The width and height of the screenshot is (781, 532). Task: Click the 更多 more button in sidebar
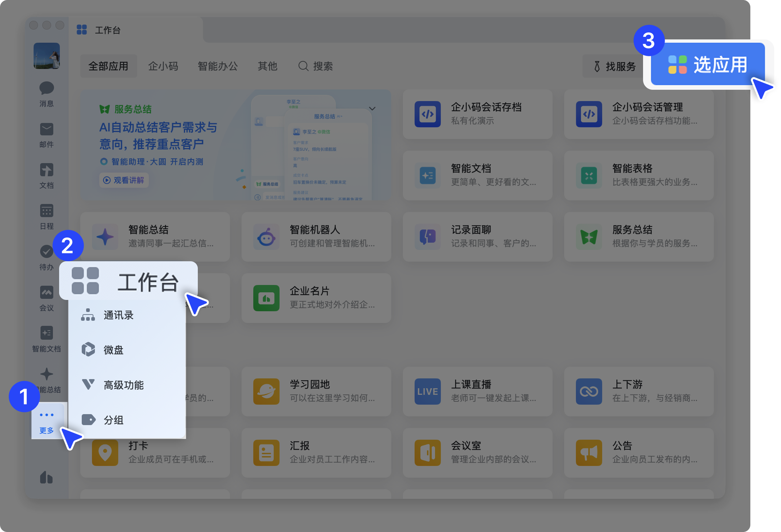[47, 422]
